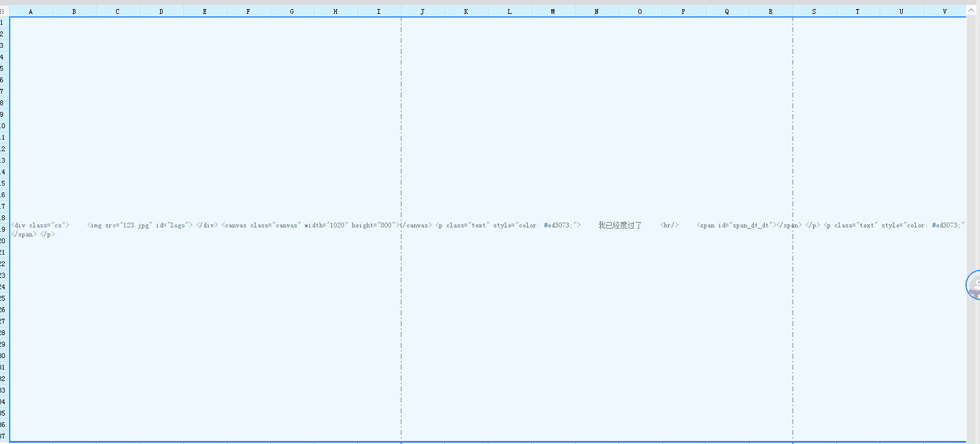This screenshot has width=980, height=444.
Task: Select row 30 header
Action: [4, 356]
